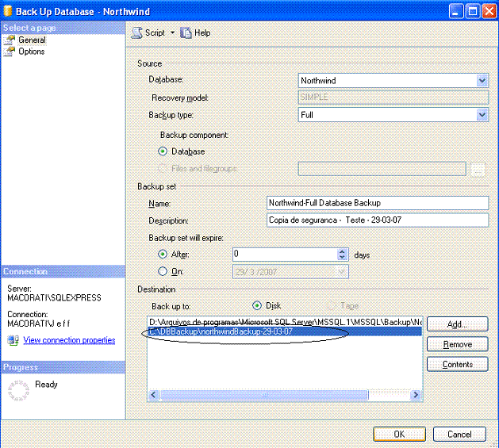Select the General page
This screenshot has height=448, width=499.
pyautogui.click(x=32, y=40)
